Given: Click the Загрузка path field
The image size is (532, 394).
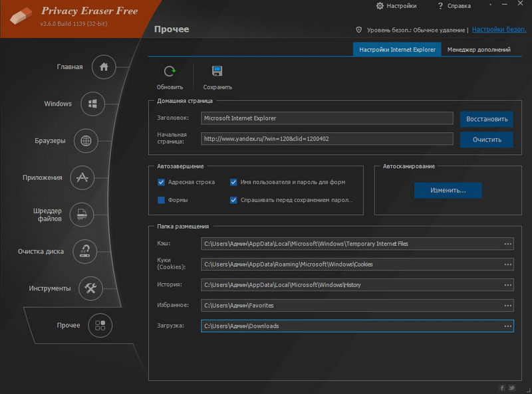Looking at the screenshot, I should pos(357,326).
